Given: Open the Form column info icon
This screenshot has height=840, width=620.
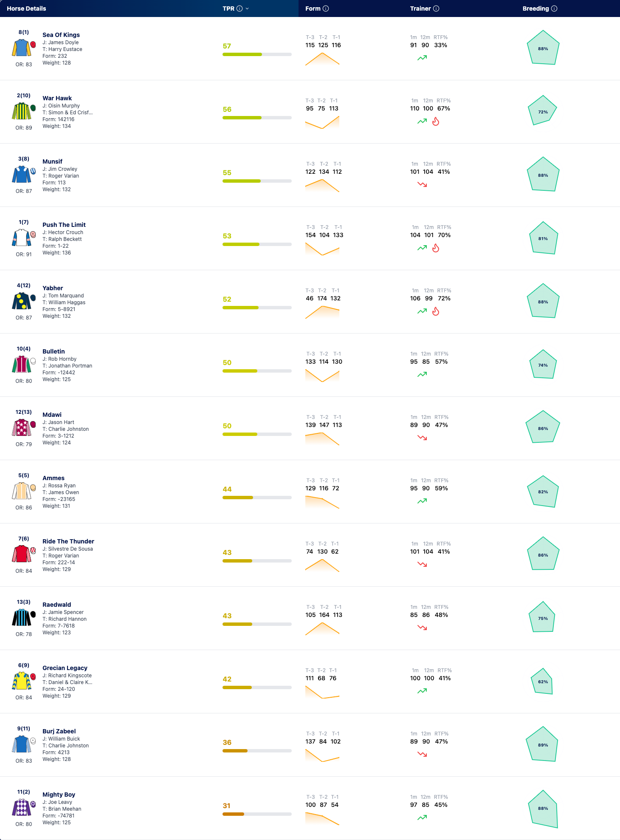Looking at the screenshot, I should 326,8.
